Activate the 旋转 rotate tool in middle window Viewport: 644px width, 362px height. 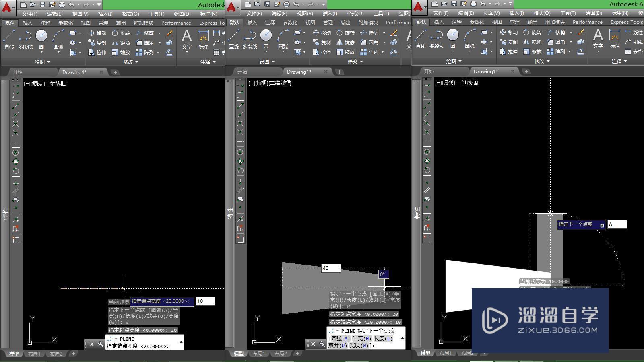pyautogui.click(x=345, y=33)
